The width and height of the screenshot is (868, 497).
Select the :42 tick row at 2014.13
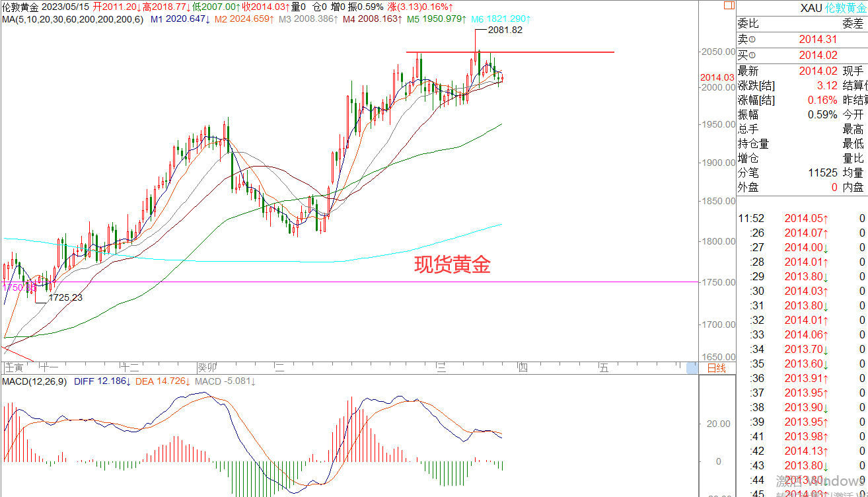tap(802, 451)
